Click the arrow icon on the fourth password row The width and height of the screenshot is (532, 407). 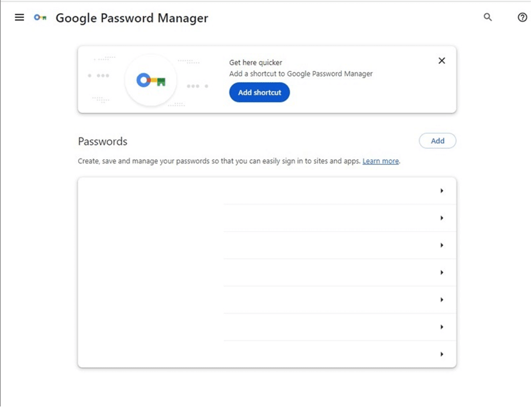pos(443,272)
